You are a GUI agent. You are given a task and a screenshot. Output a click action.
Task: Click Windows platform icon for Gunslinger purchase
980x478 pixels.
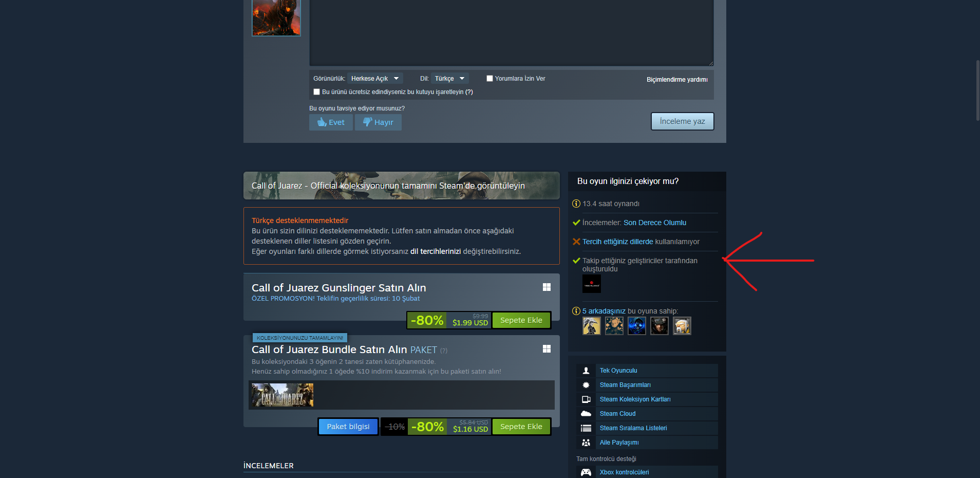[x=546, y=287]
